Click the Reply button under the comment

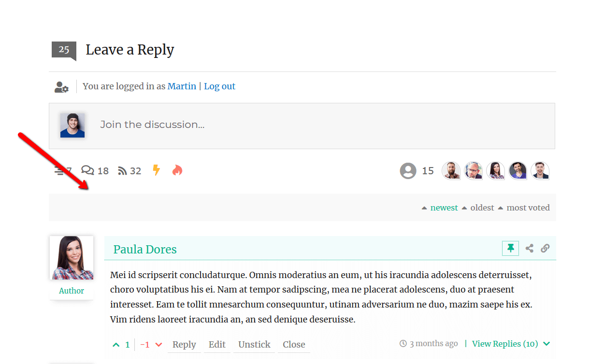tap(184, 345)
